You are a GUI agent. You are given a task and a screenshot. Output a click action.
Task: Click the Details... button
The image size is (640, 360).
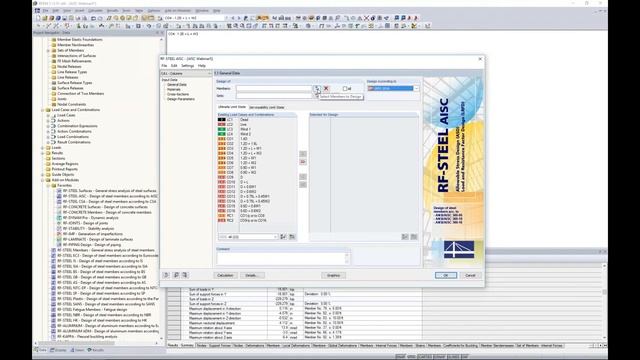pyautogui.click(x=252, y=276)
